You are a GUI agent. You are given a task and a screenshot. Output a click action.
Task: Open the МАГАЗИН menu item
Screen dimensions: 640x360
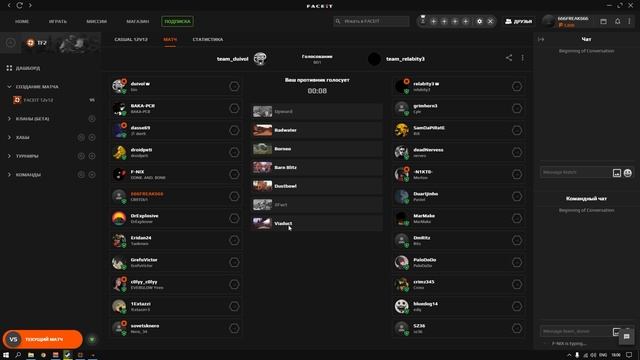pos(138,21)
